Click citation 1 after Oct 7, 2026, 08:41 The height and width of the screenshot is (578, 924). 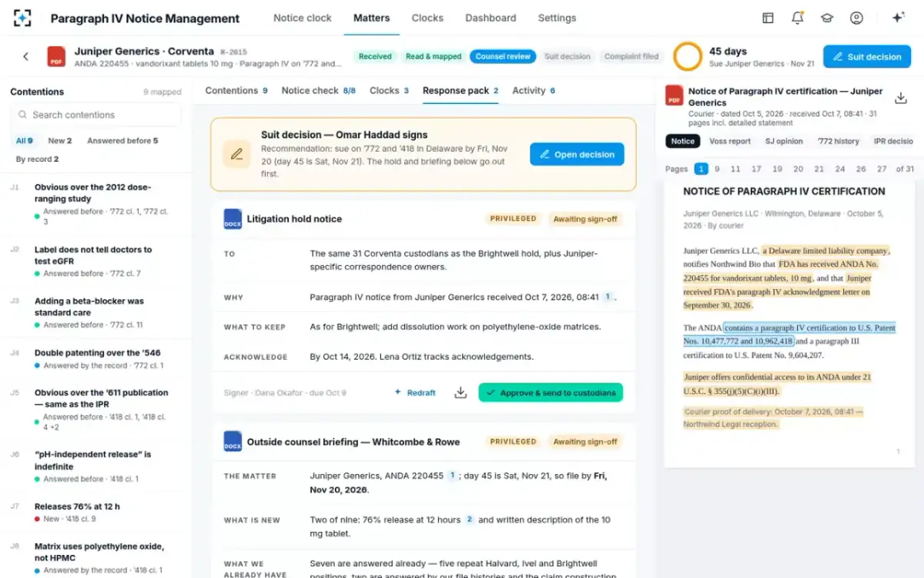tap(607, 296)
